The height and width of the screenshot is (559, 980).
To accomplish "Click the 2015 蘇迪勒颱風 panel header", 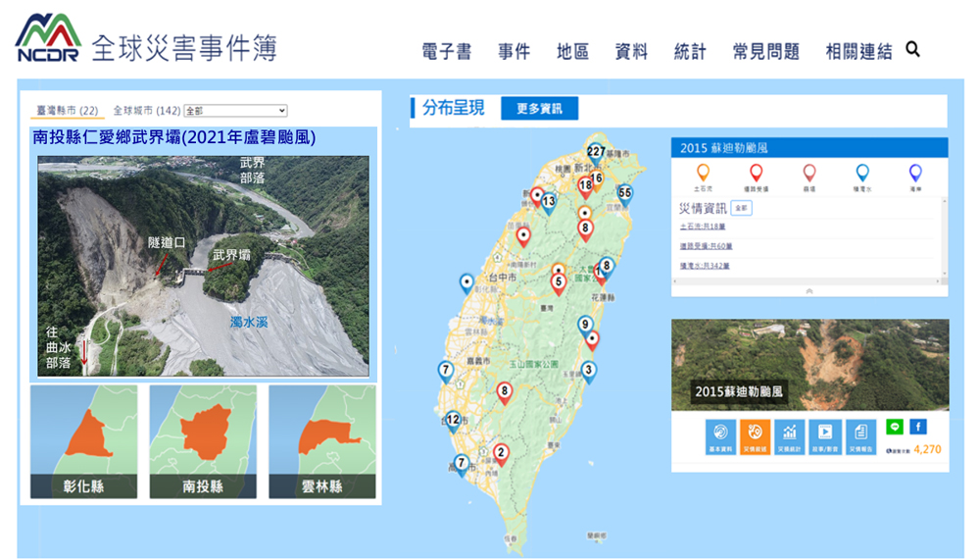I will [x=809, y=147].
